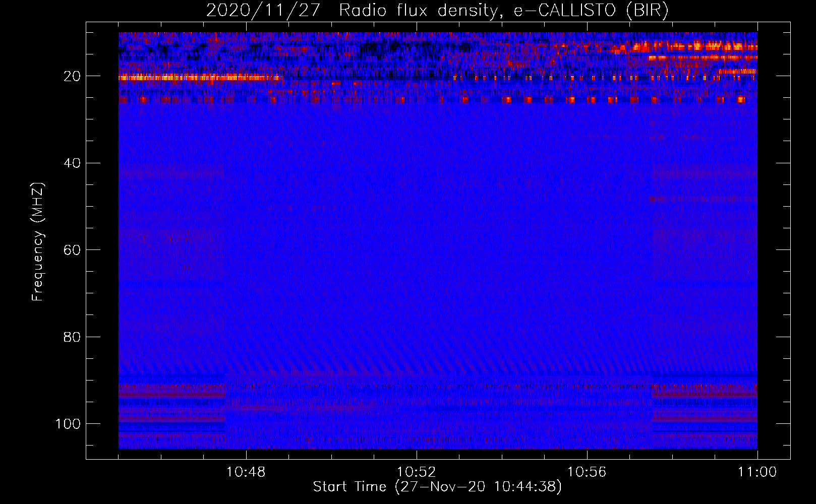816x504 pixels.
Task: Click the 20 MHz frequency tick label
Action: (73, 76)
